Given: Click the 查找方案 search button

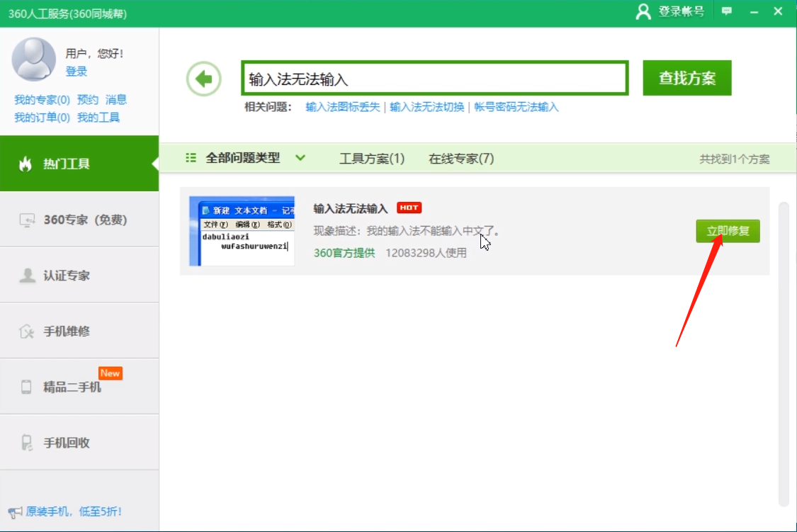Looking at the screenshot, I should pyautogui.click(x=686, y=77).
